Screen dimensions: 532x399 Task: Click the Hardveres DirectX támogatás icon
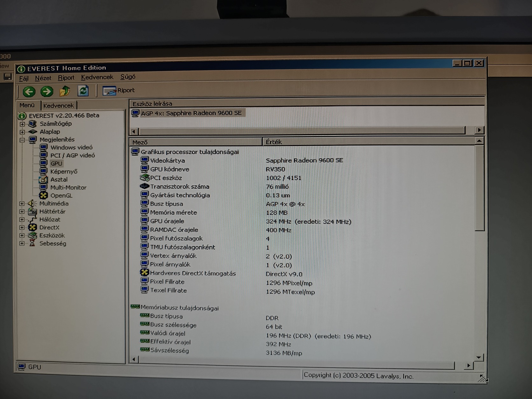(x=144, y=273)
